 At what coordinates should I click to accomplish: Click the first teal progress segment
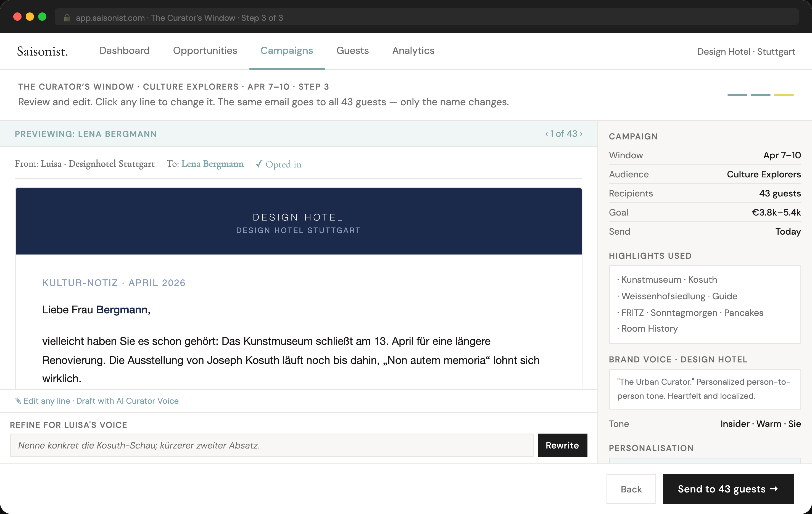[x=737, y=95]
